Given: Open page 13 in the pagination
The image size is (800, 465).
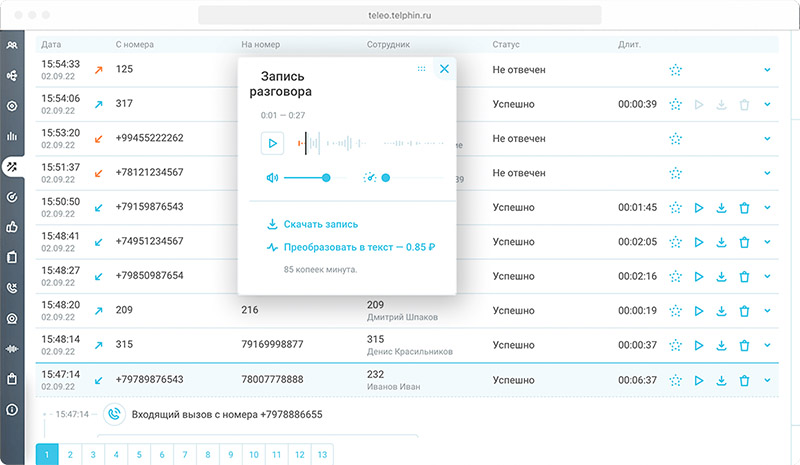Looking at the screenshot, I should [x=321, y=455].
